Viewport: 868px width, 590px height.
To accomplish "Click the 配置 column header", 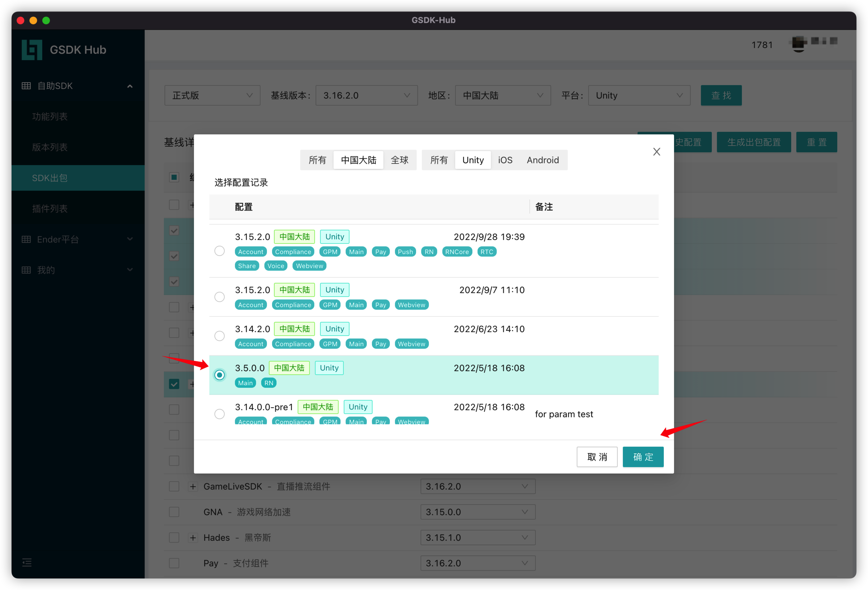I will tap(244, 207).
